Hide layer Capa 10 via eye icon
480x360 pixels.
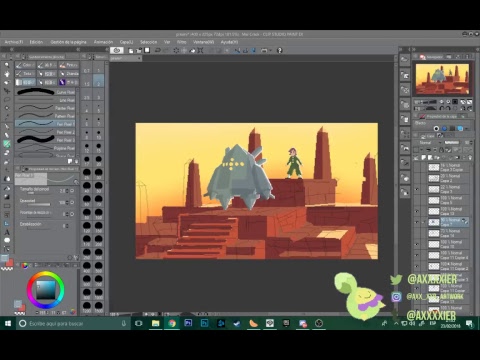pos(417,244)
